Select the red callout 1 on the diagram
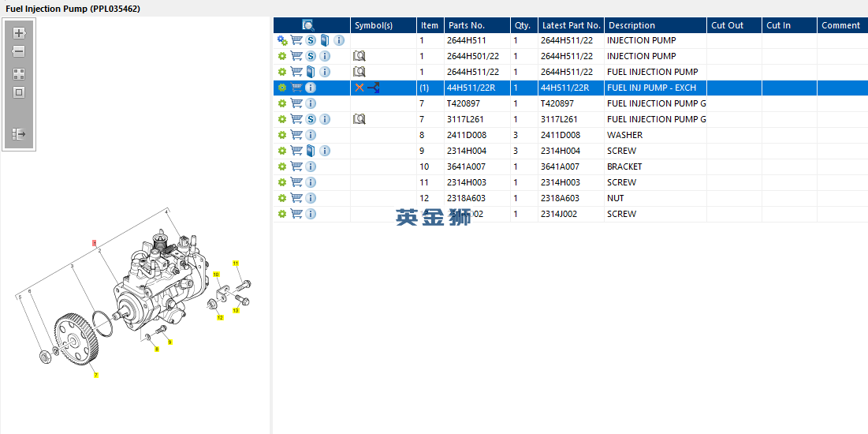 (95, 243)
